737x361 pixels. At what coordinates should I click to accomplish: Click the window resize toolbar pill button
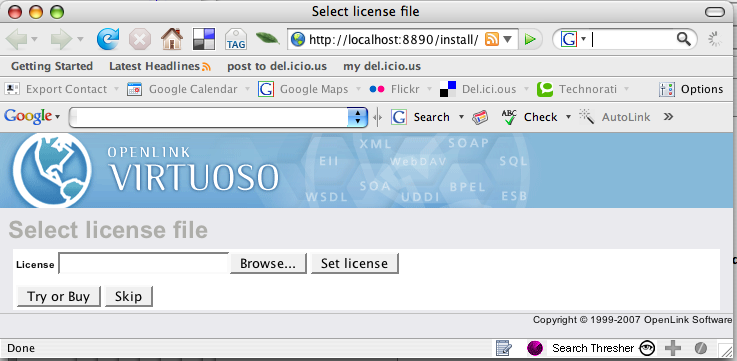[715, 12]
